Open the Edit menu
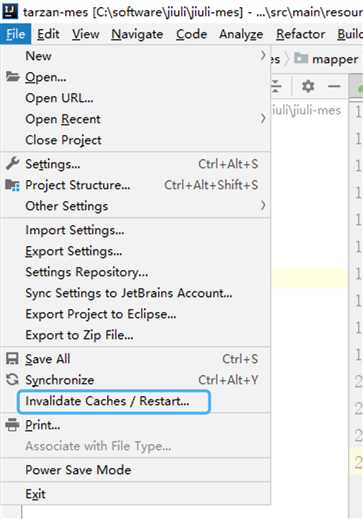 point(48,34)
